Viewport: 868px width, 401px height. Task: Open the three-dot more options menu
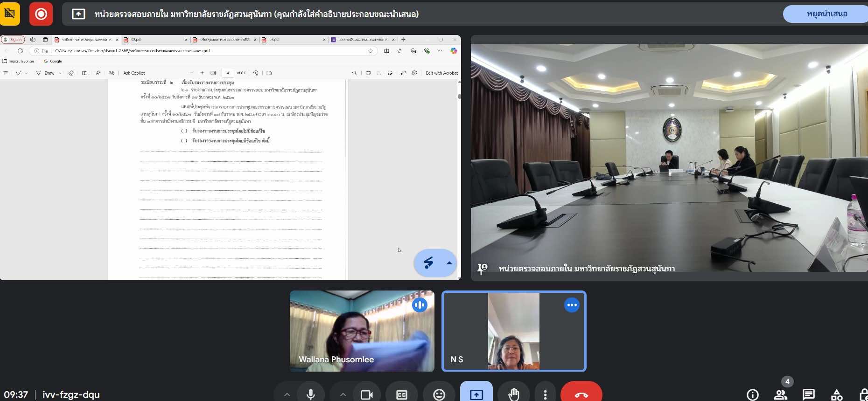tap(545, 394)
